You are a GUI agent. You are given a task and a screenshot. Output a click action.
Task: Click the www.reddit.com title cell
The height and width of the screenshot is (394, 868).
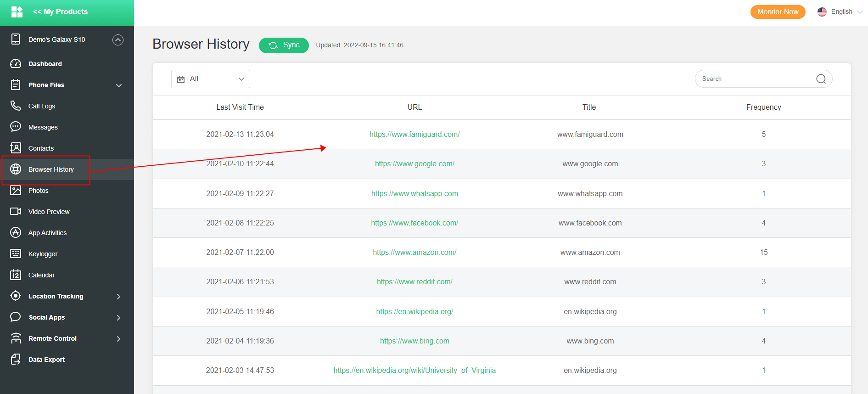[x=590, y=281]
